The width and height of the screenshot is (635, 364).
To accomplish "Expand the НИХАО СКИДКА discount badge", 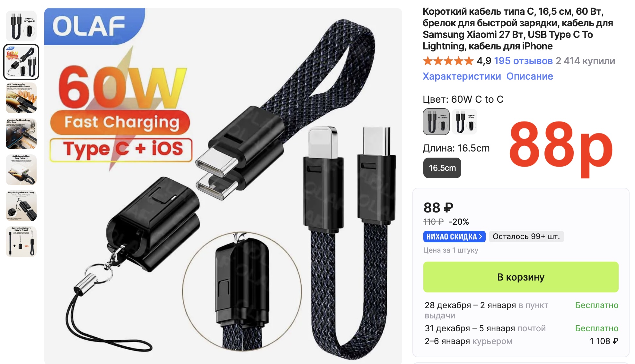I will [x=454, y=237].
